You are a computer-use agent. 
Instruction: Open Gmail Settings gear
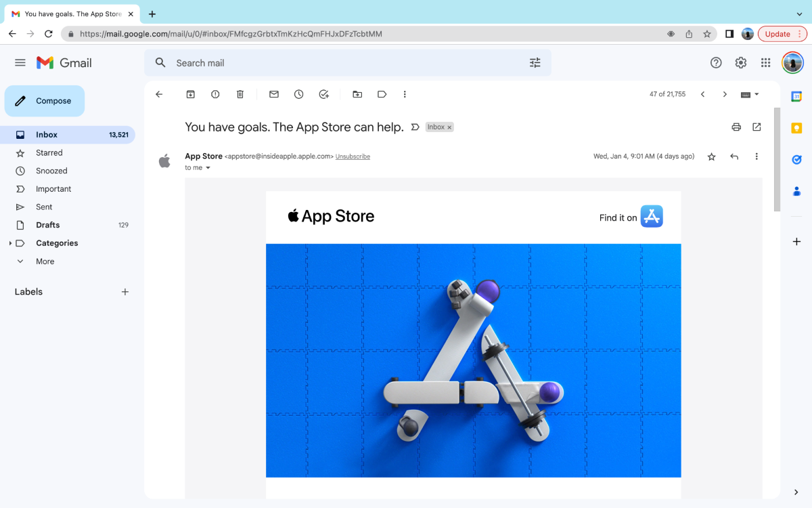[741, 62]
